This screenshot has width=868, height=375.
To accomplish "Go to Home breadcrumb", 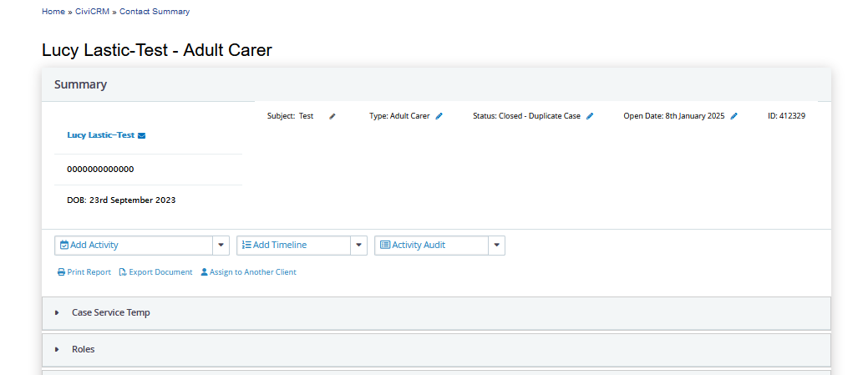I will 53,11.
